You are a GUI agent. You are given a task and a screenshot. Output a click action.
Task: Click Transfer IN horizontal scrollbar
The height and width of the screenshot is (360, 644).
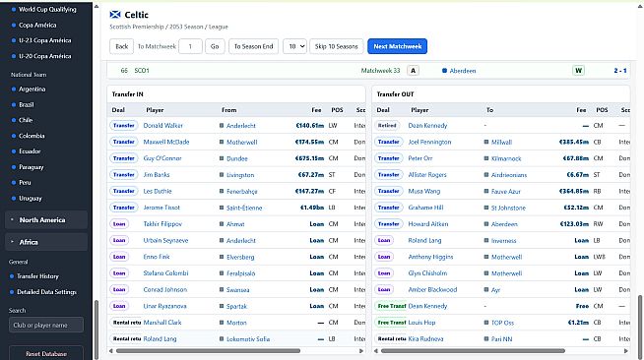[208, 351]
